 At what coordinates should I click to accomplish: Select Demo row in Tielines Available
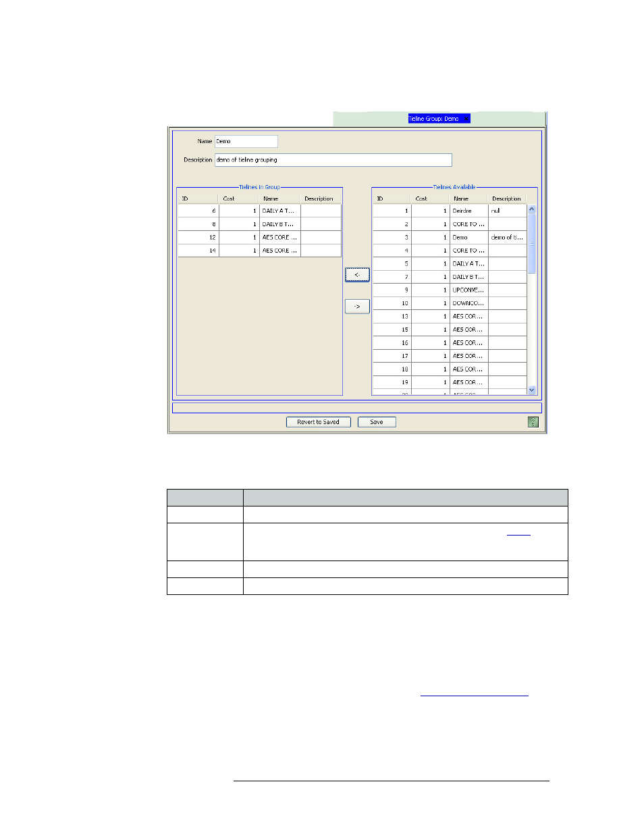pyautogui.click(x=450, y=237)
